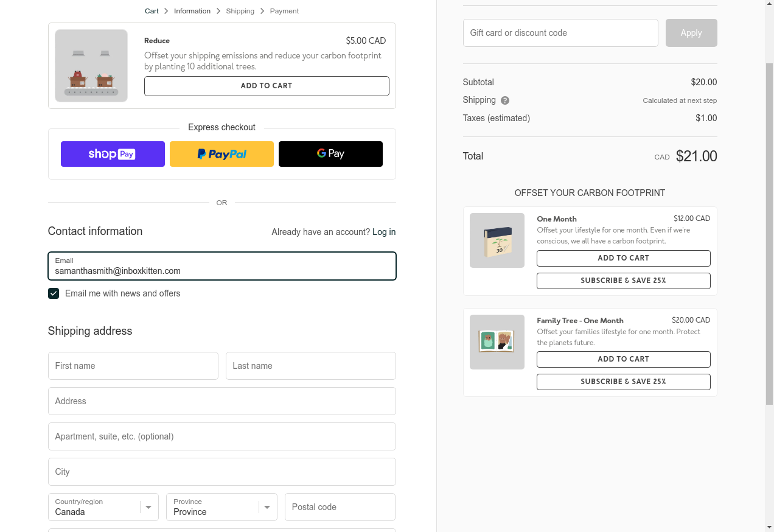Expand the Province dropdown
Viewport: 774px width, 532px height.
(x=221, y=507)
